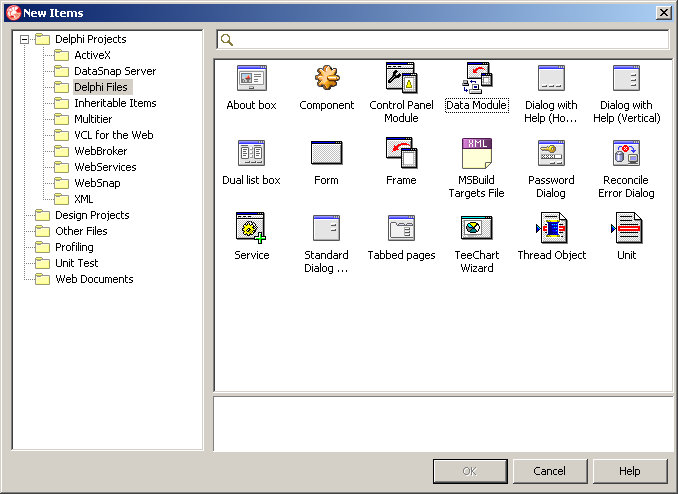Select the Frame icon
This screenshot has height=494, width=678.
(401, 153)
